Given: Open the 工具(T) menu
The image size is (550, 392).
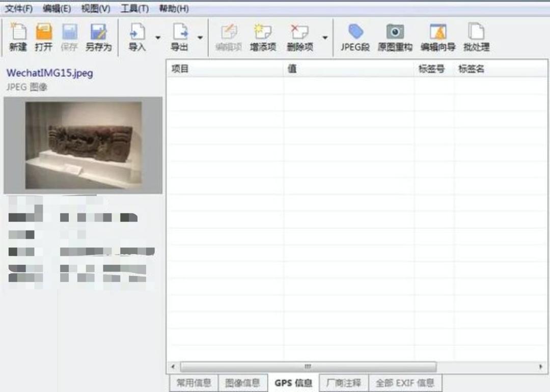Looking at the screenshot, I should pos(135,9).
